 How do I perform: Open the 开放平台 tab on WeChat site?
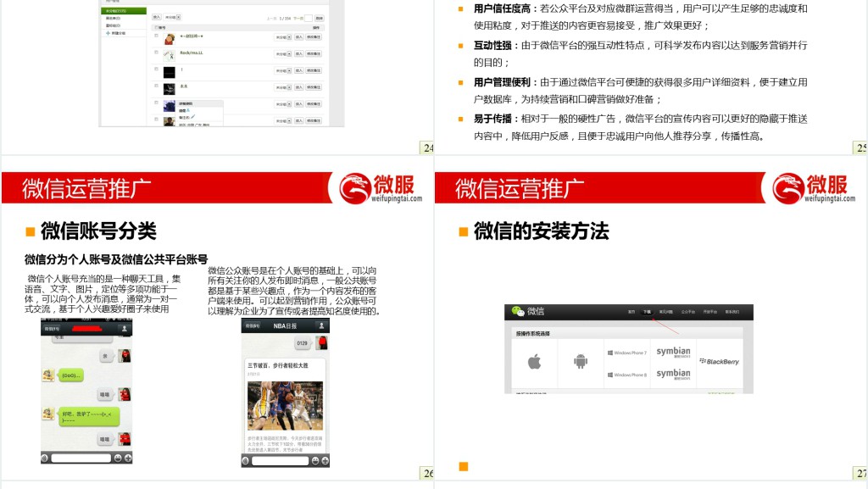point(710,312)
